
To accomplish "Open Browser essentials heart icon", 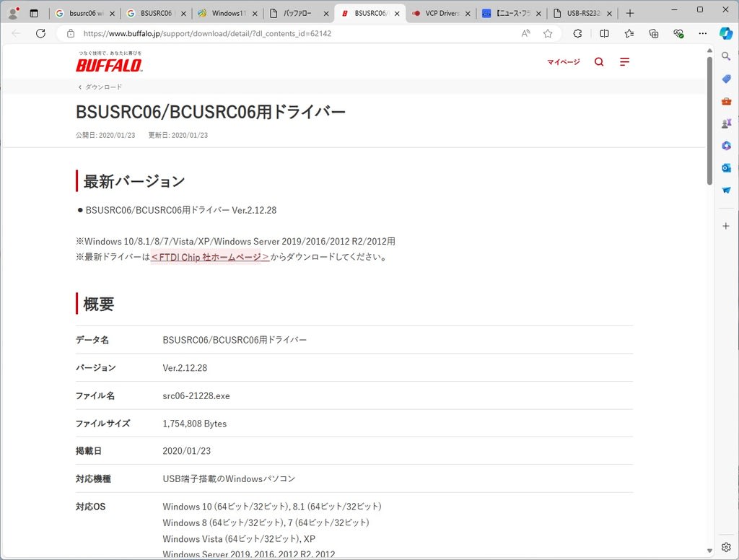I will pyautogui.click(x=678, y=33).
